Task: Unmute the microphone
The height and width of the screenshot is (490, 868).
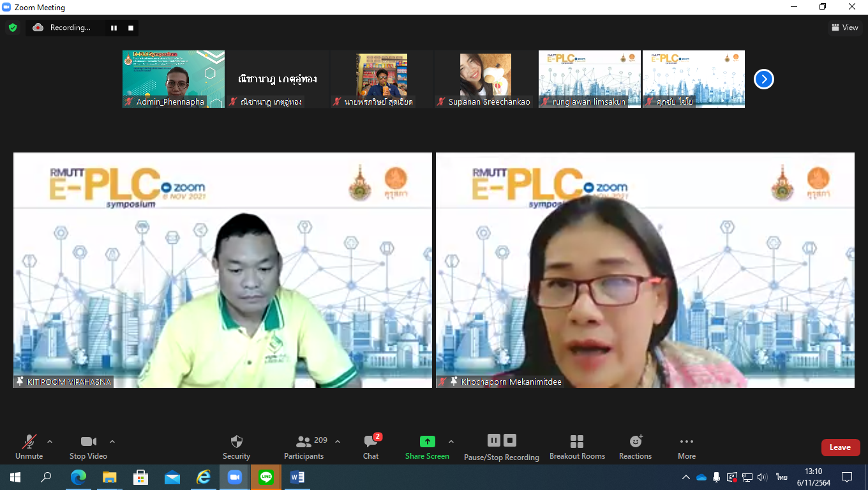Action: [29, 447]
